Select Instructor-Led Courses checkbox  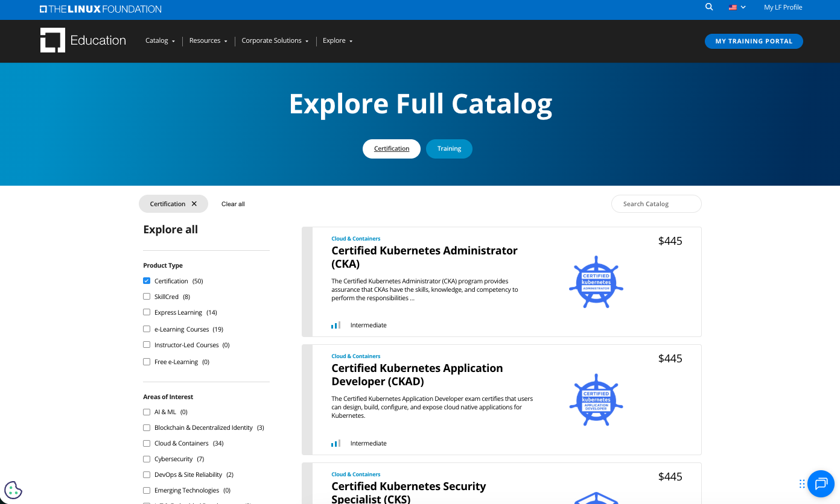pyautogui.click(x=147, y=345)
